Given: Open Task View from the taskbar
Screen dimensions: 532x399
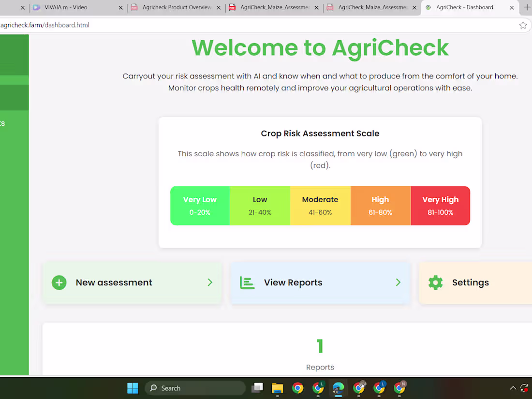Looking at the screenshot, I should click(257, 388).
